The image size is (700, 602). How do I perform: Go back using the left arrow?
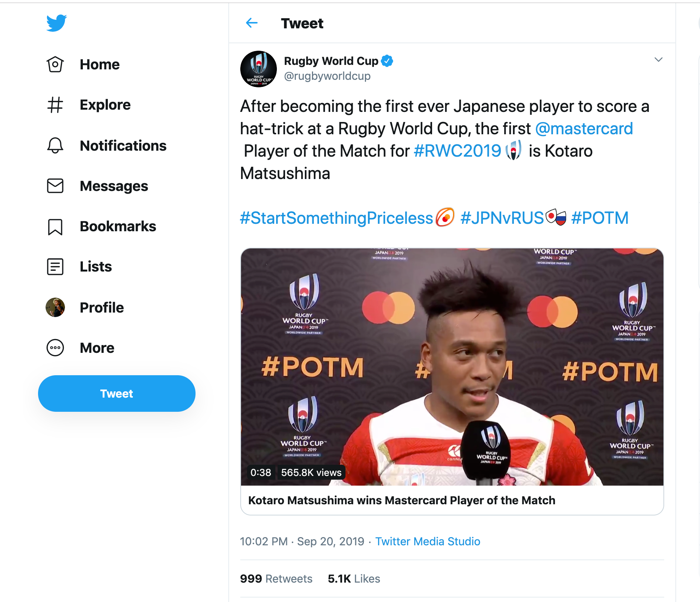[x=252, y=23]
